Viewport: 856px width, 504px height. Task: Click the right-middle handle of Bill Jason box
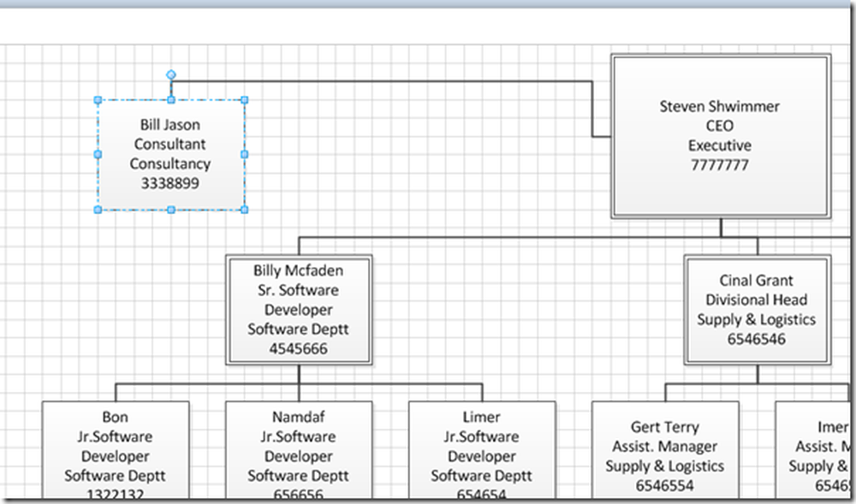coord(245,154)
